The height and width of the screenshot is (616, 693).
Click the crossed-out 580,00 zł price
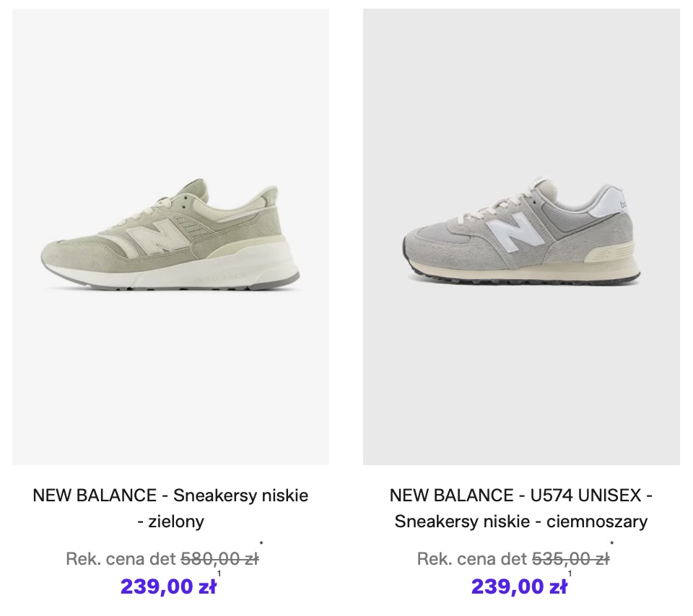click(219, 558)
